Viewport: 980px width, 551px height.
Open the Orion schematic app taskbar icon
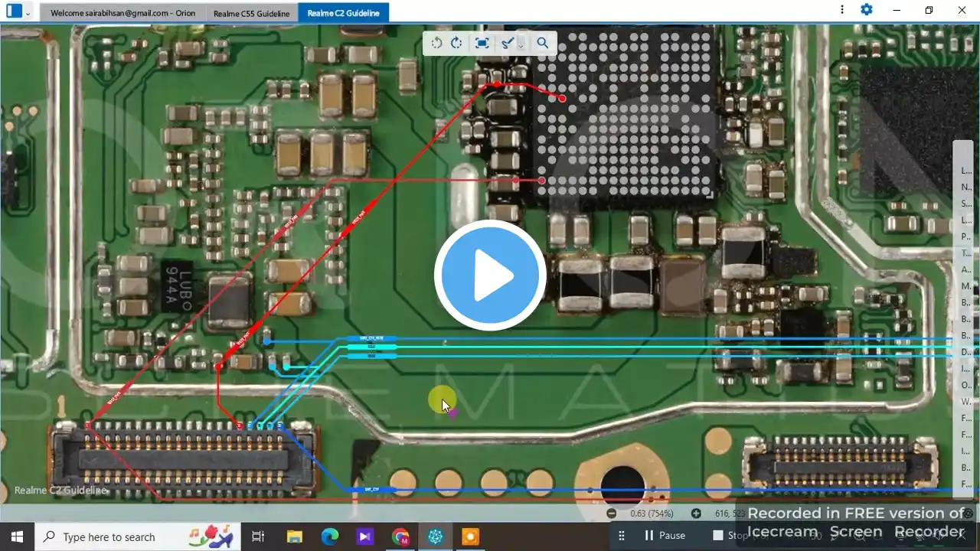pyautogui.click(x=436, y=536)
